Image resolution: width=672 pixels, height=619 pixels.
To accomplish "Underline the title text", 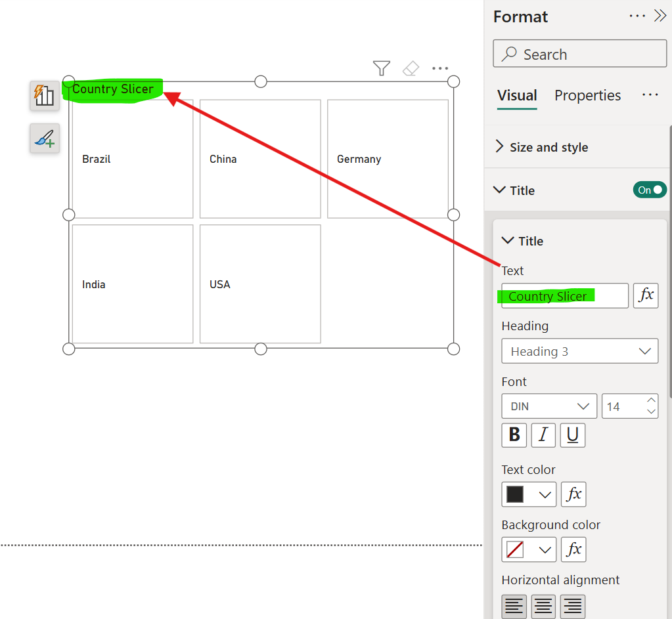I will click(x=572, y=435).
